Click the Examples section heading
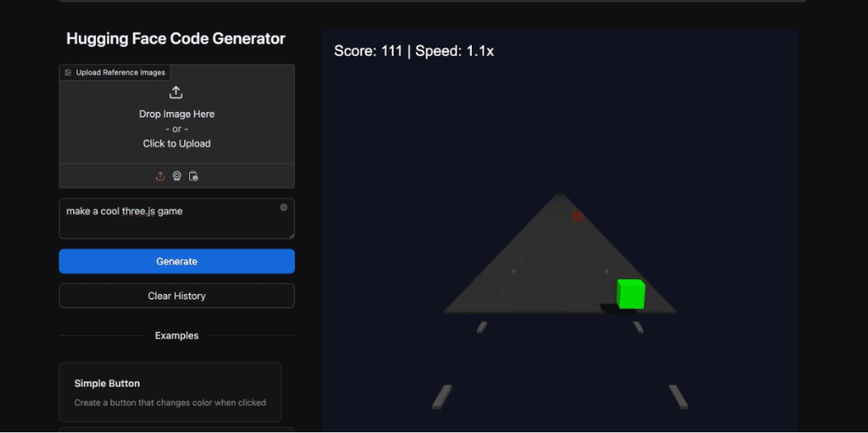Viewport: 868px width, 433px height. click(176, 336)
